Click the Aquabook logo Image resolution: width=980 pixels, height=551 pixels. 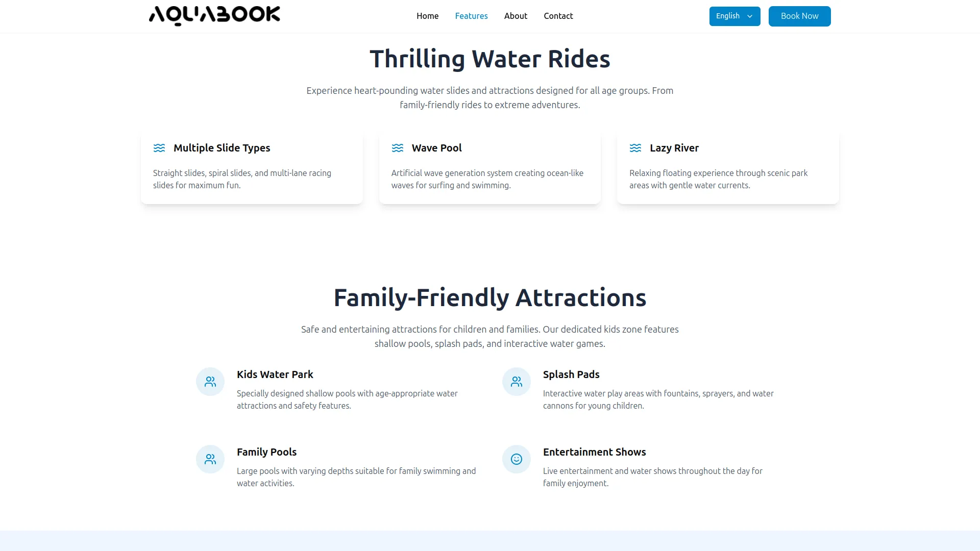tap(213, 15)
